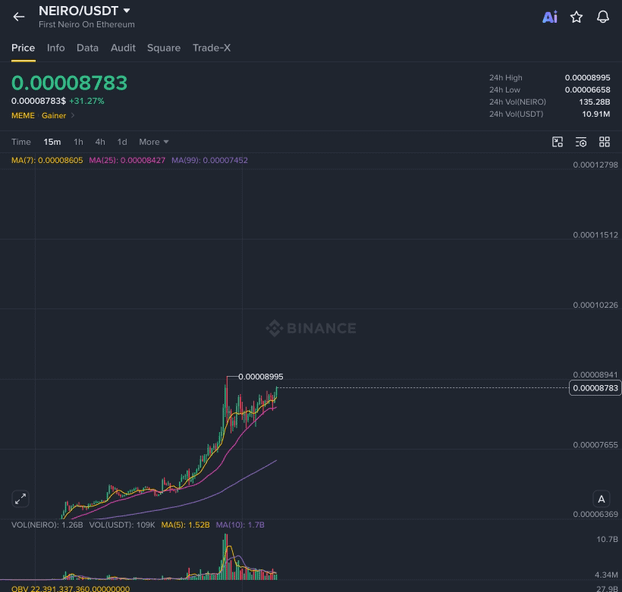Select the 15m chart interval
The height and width of the screenshot is (592, 622).
tap(52, 142)
